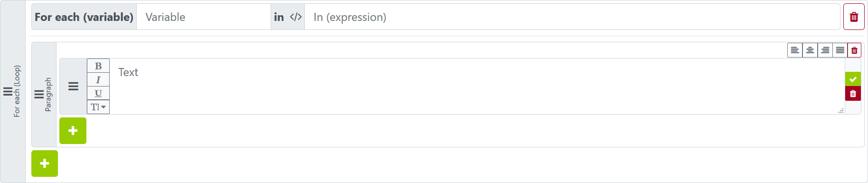Align paragraph text right
The width and height of the screenshot is (868, 183).
(x=825, y=50)
